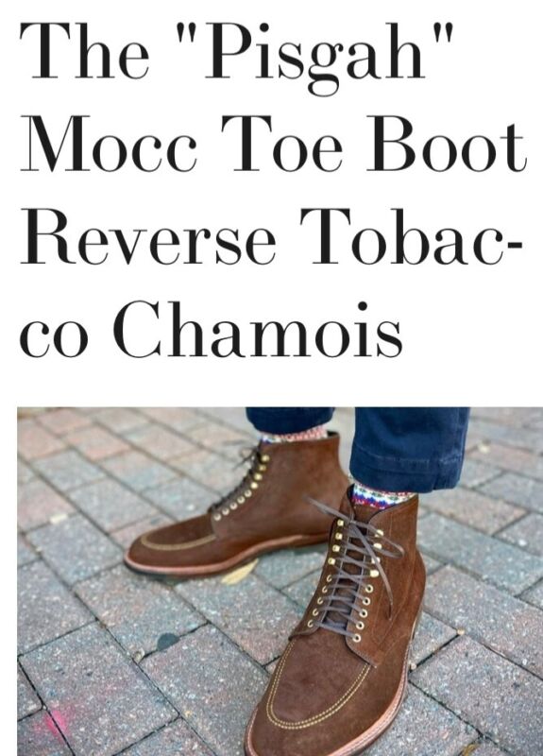Image resolution: width=543 pixels, height=756 pixels.
Task: Click the word "Reverse" in the heading
Action: pyautogui.click(x=148, y=236)
